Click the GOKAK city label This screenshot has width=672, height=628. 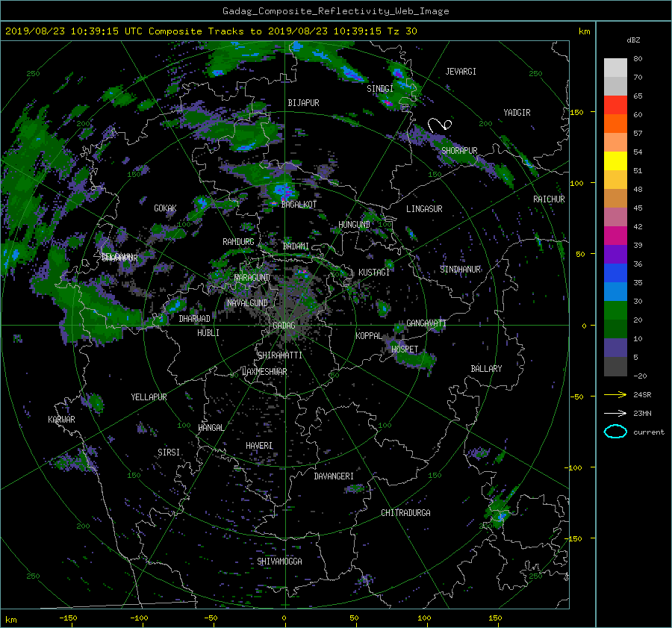click(x=165, y=208)
